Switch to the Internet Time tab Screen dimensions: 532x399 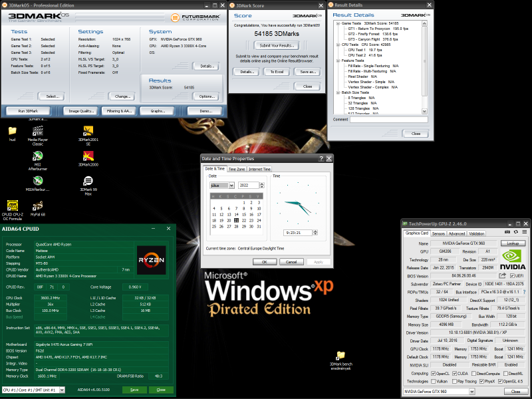[259, 170]
